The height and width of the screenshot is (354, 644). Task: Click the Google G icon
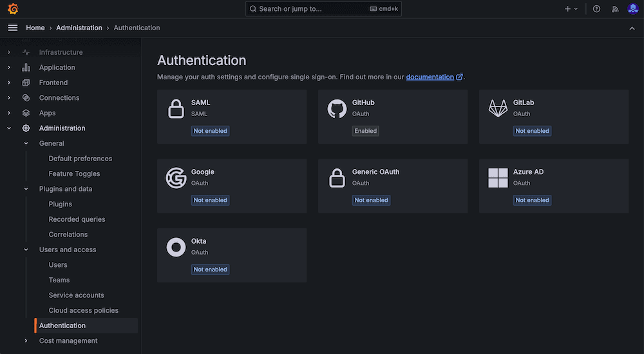tap(176, 177)
